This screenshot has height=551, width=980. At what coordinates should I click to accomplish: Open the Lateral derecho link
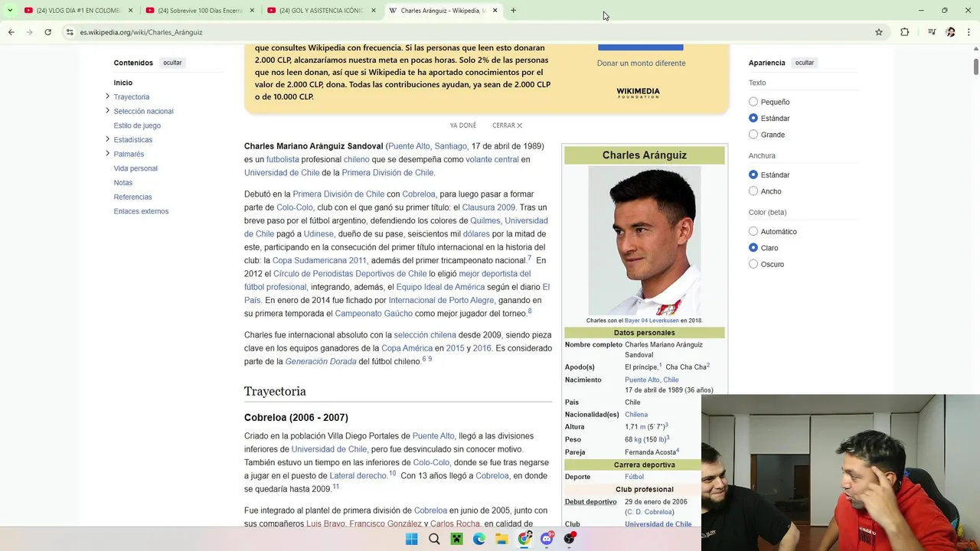[x=358, y=475]
